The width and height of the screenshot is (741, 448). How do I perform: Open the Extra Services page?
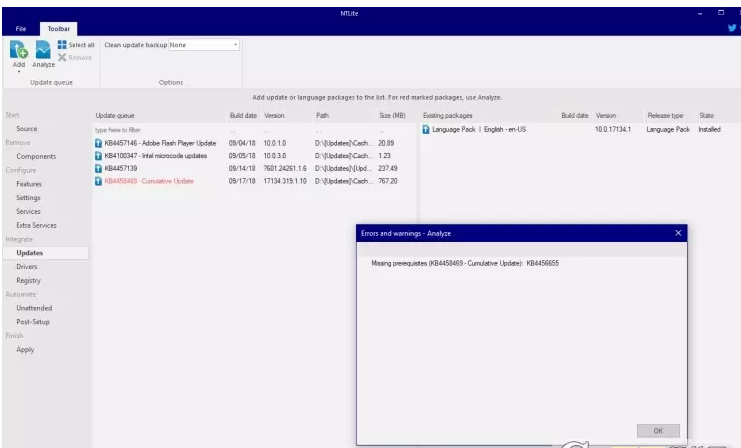click(36, 225)
